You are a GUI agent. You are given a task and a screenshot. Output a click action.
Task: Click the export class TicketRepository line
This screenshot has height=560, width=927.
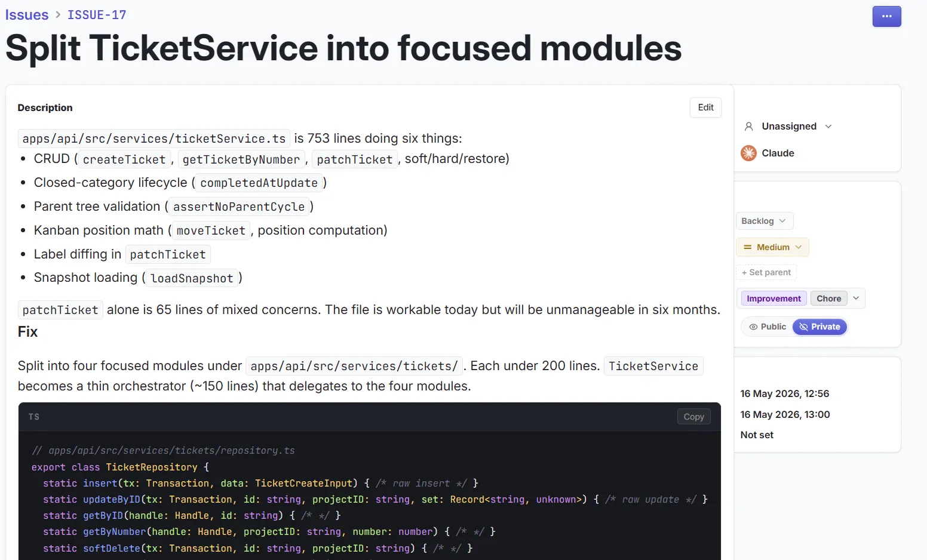[120, 467]
